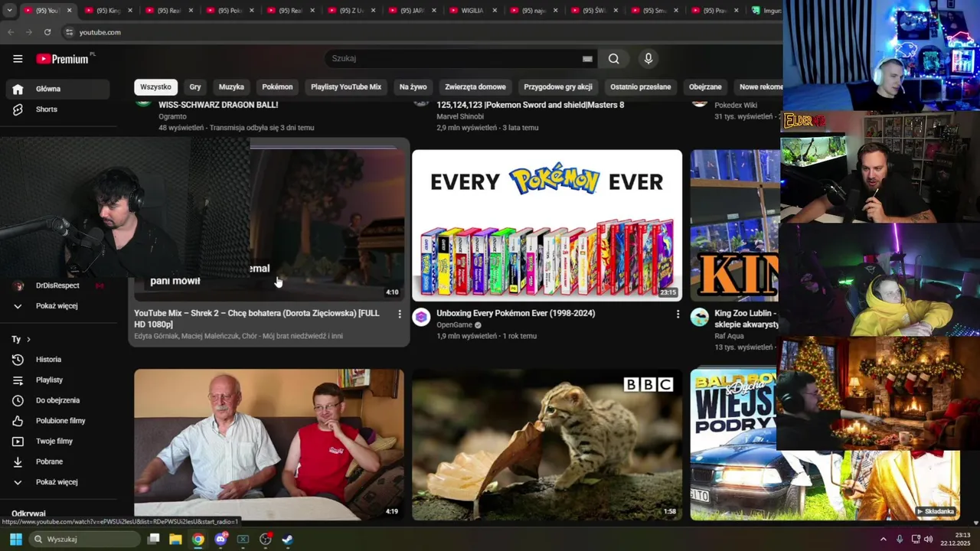Image resolution: width=980 pixels, height=551 pixels.
Task: Select Playlisty YouTube Mix chip
Action: click(346, 87)
